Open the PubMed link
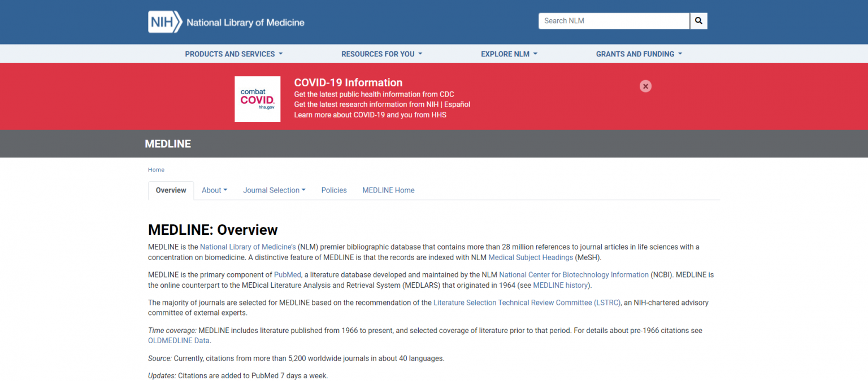 click(x=287, y=274)
